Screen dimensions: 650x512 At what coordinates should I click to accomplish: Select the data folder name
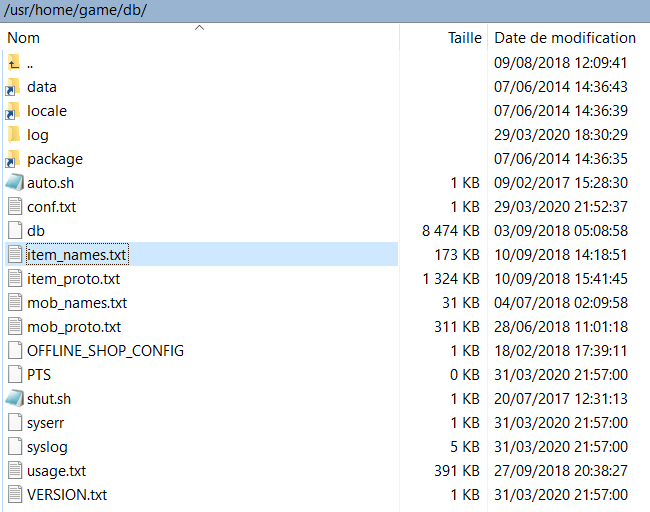[x=42, y=87]
